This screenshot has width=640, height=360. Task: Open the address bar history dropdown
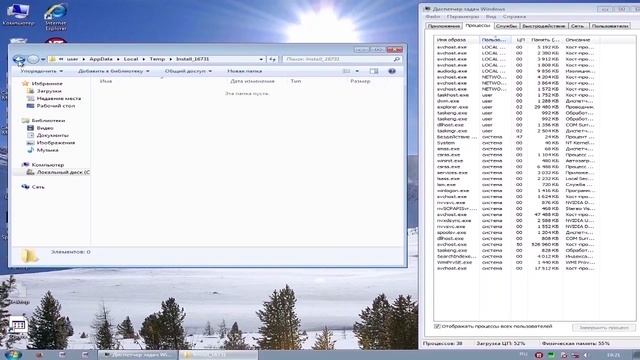pyautogui.click(x=261, y=59)
